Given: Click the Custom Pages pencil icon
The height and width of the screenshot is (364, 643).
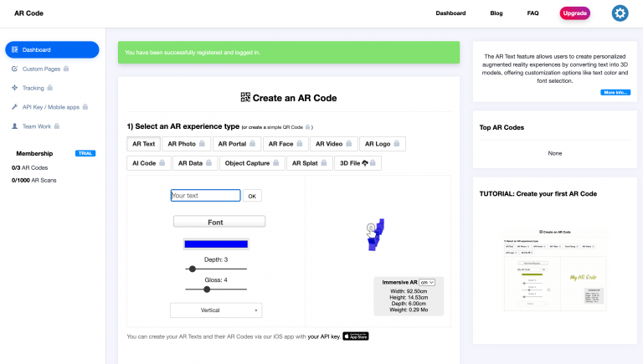Looking at the screenshot, I should 14,68.
